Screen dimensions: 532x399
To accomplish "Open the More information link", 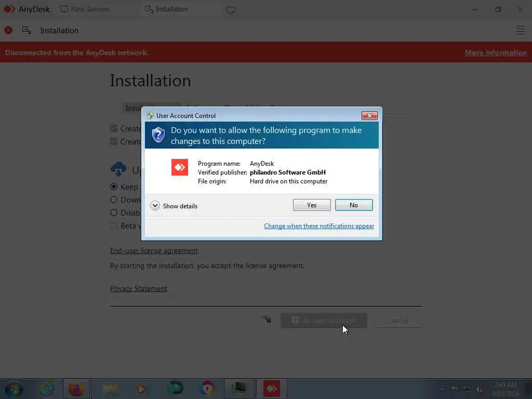I will tap(496, 52).
